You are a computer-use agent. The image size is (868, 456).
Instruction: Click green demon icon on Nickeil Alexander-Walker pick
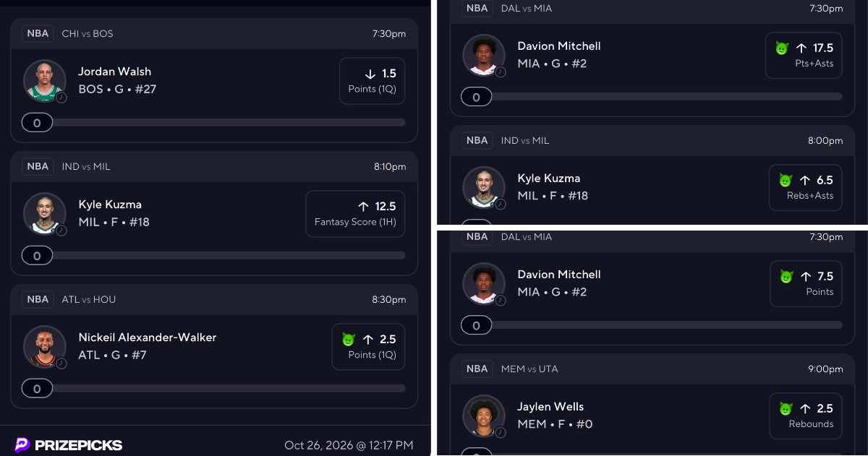click(x=349, y=339)
